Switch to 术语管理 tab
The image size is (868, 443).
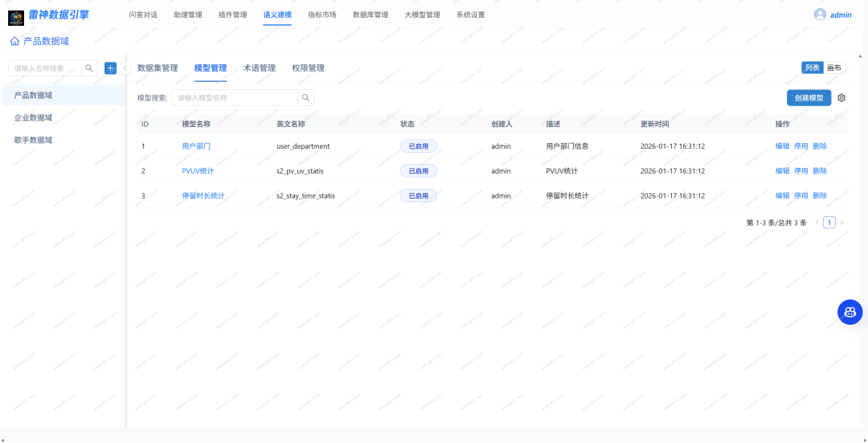[260, 68]
